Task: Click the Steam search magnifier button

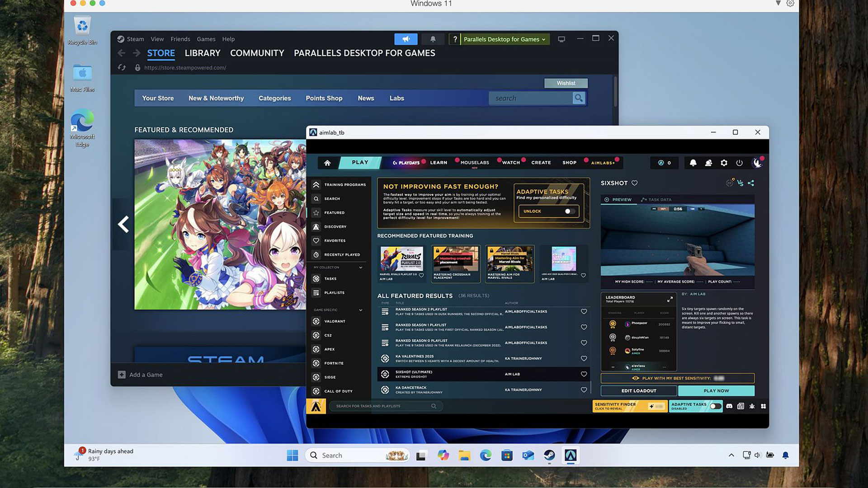Action: [579, 98]
